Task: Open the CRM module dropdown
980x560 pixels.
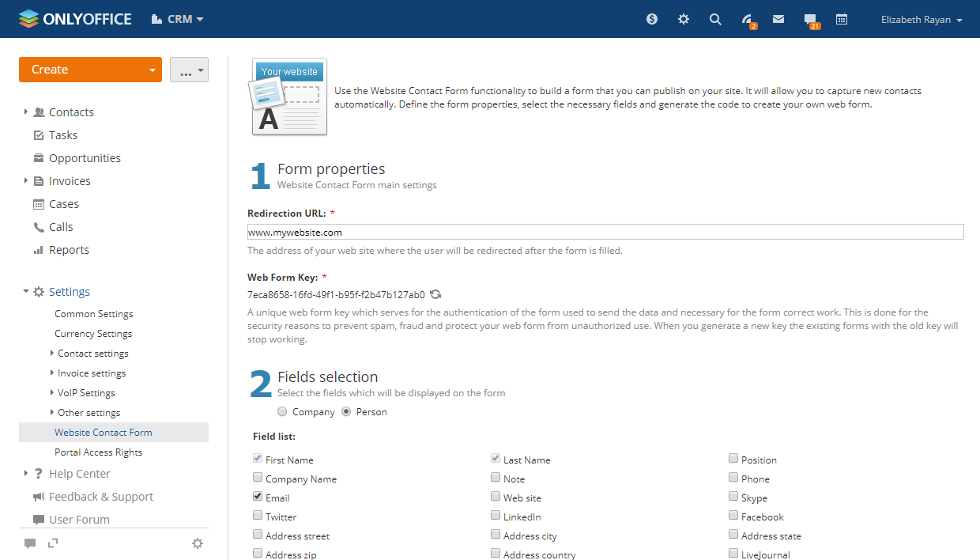Action: [178, 19]
